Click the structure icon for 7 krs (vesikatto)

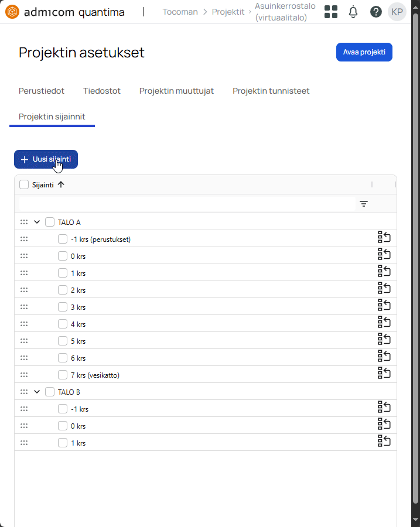click(x=384, y=373)
